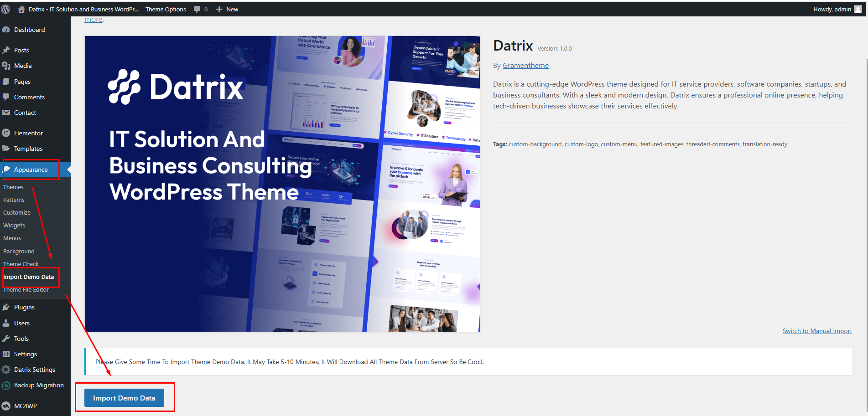Click the Datrix theme name heading
This screenshot has height=416, width=868.
pyautogui.click(x=513, y=46)
